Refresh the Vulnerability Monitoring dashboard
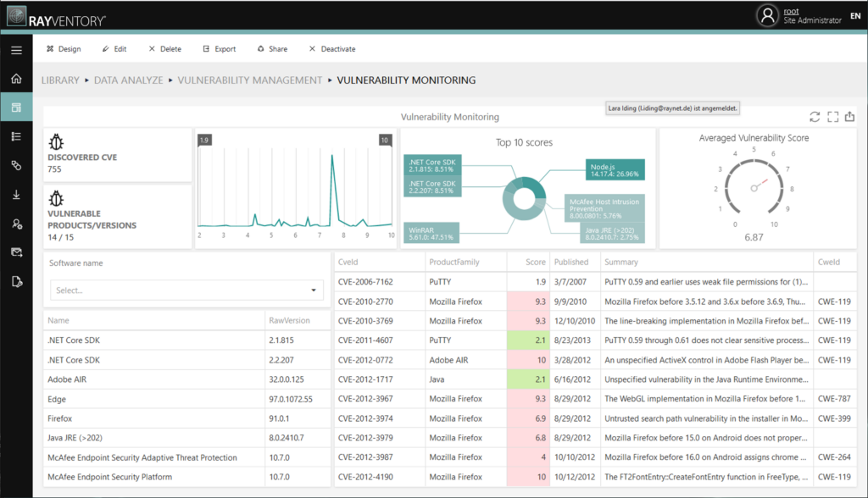This screenshot has width=868, height=498. click(x=815, y=117)
